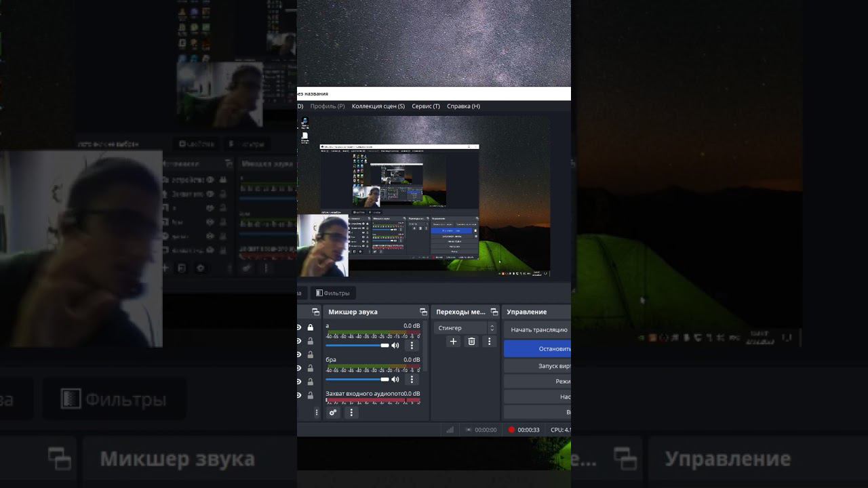
Task: Click the "Захват входного аудиопото" track label
Action: click(x=364, y=394)
